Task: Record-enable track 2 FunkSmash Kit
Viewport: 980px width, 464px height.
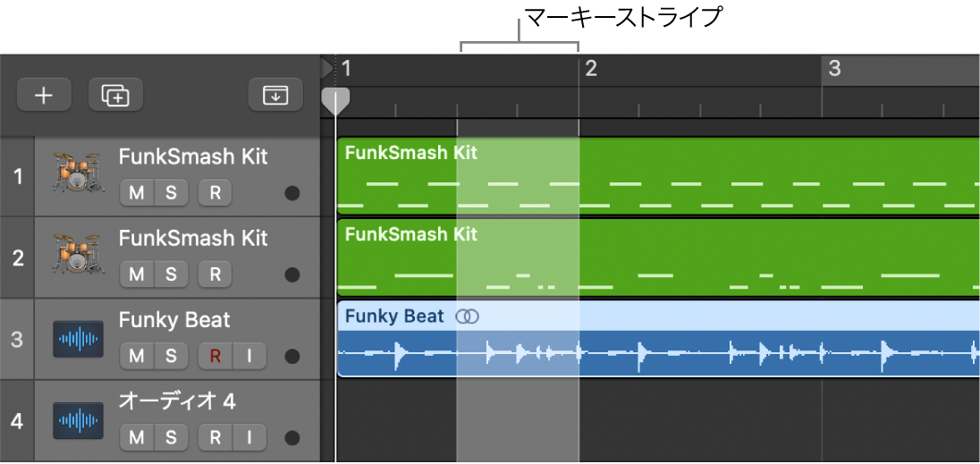Action: click(x=215, y=274)
